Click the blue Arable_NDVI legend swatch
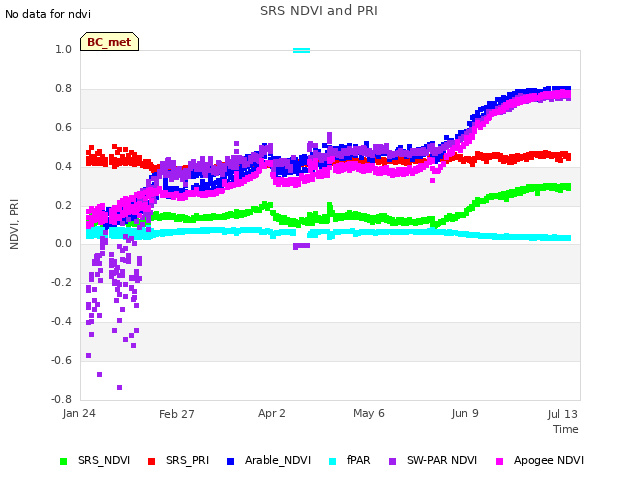 230,462
